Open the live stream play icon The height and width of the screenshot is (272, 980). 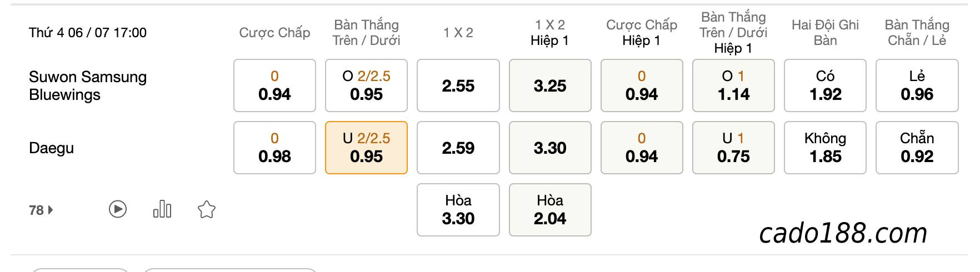coord(117,209)
